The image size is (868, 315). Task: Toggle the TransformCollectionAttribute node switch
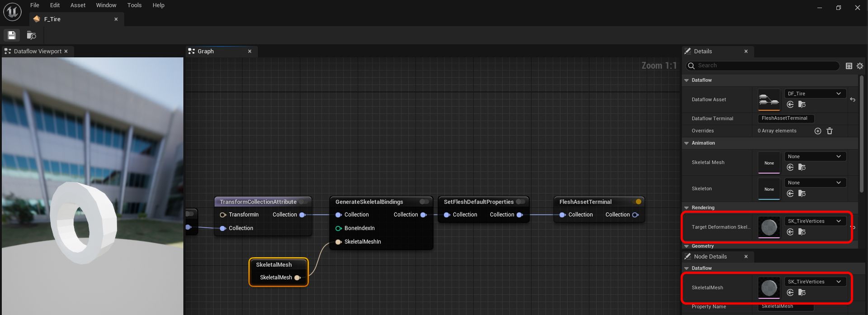304,202
